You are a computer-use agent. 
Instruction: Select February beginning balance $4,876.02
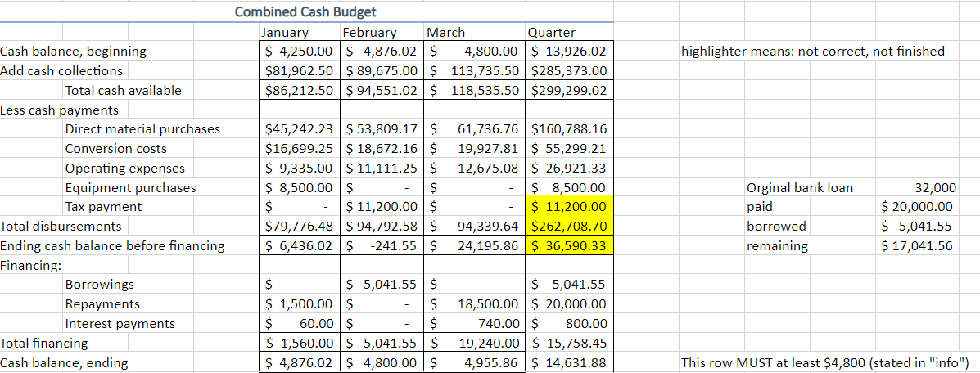383,52
